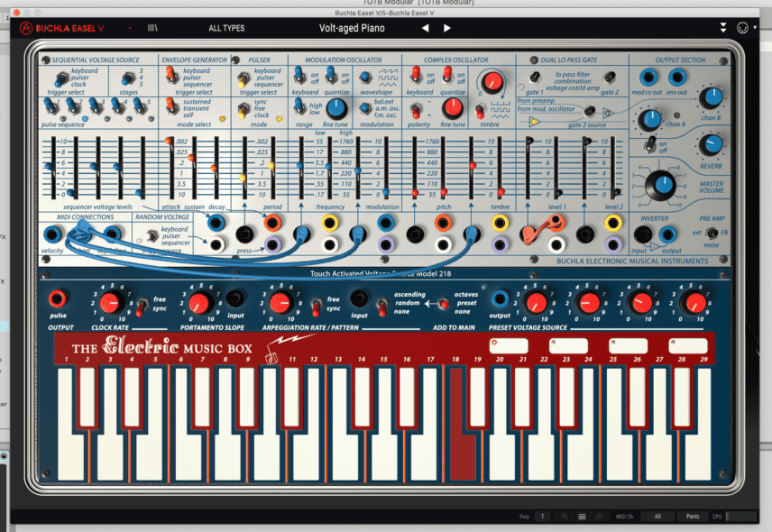This screenshot has width=772, height=532.
Task: Click the Pulser period slider
Action: click(x=271, y=168)
